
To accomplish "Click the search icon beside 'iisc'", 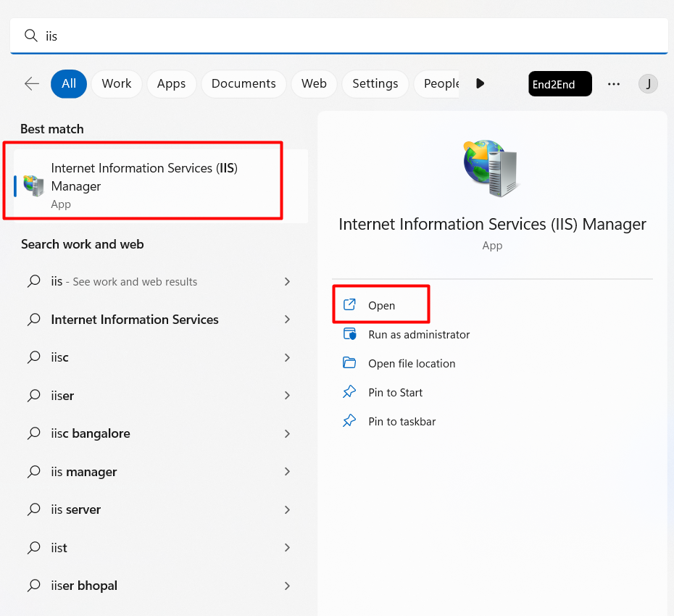I will point(33,357).
